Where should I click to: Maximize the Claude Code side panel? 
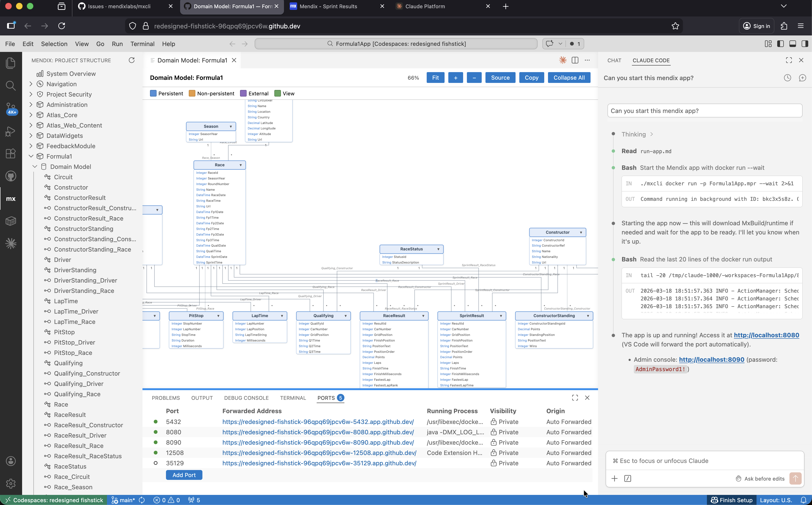tap(789, 60)
